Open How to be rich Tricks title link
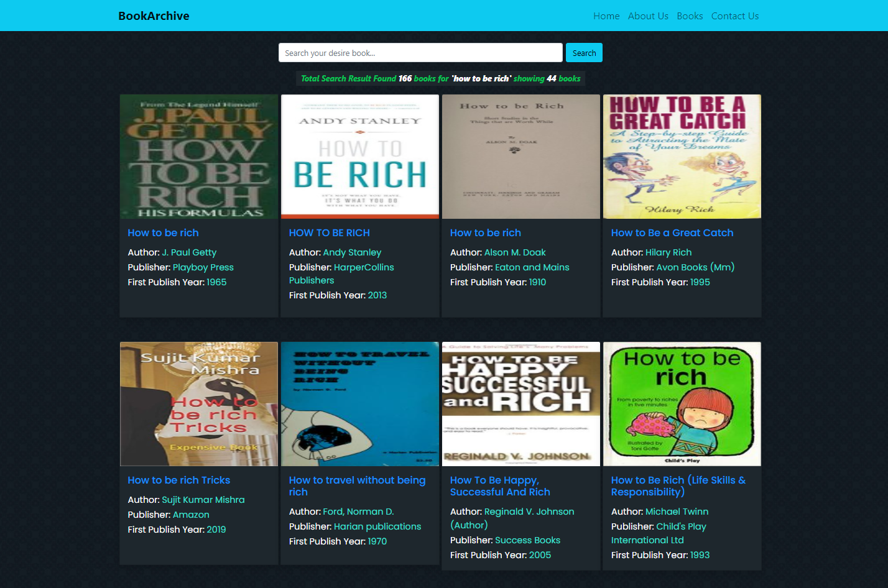This screenshot has height=588, width=888. 178,480
